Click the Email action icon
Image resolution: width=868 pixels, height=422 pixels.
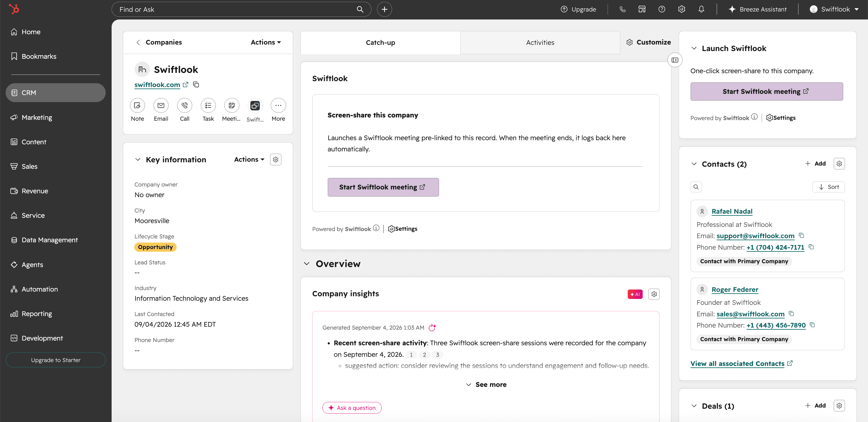pyautogui.click(x=161, y=106)
